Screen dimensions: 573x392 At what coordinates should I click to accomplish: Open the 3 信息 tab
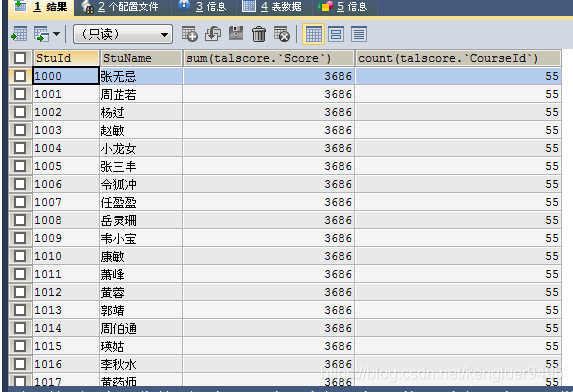click(204, 7)
